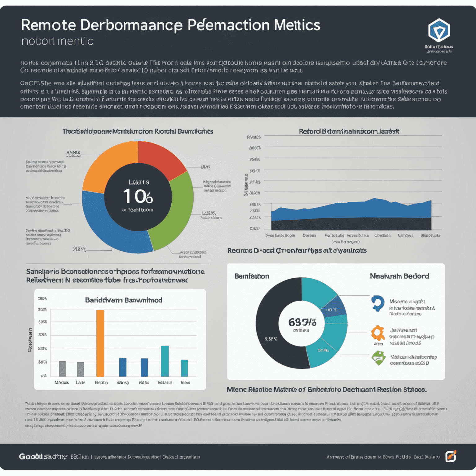Viewport: 476px width, 476px height.
Task: Click the green shield icon in legend panel
Action: pyautogui.click(x=378, y=358)
